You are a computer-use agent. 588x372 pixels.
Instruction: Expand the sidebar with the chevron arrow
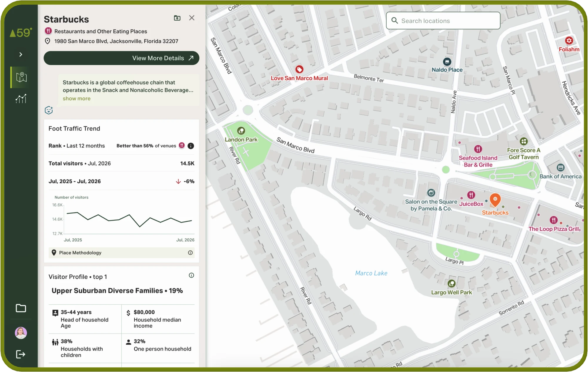tap(21, 54)
